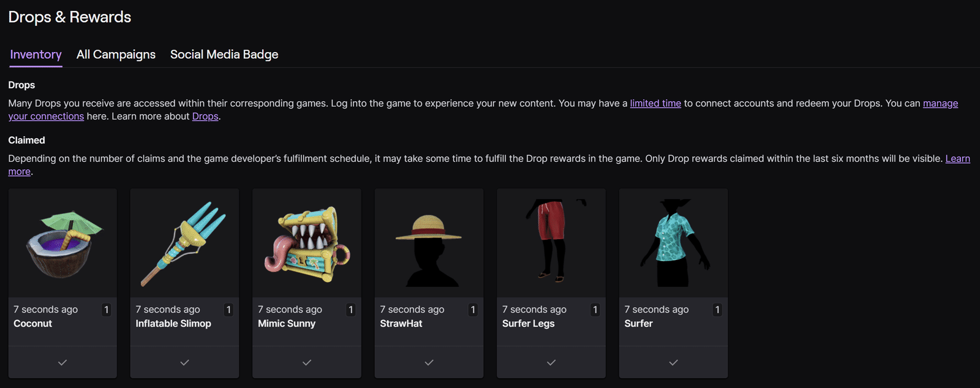Click the '7 seconds ago' text on StrawHat
The image size is (980, 388).
point(412,310)
